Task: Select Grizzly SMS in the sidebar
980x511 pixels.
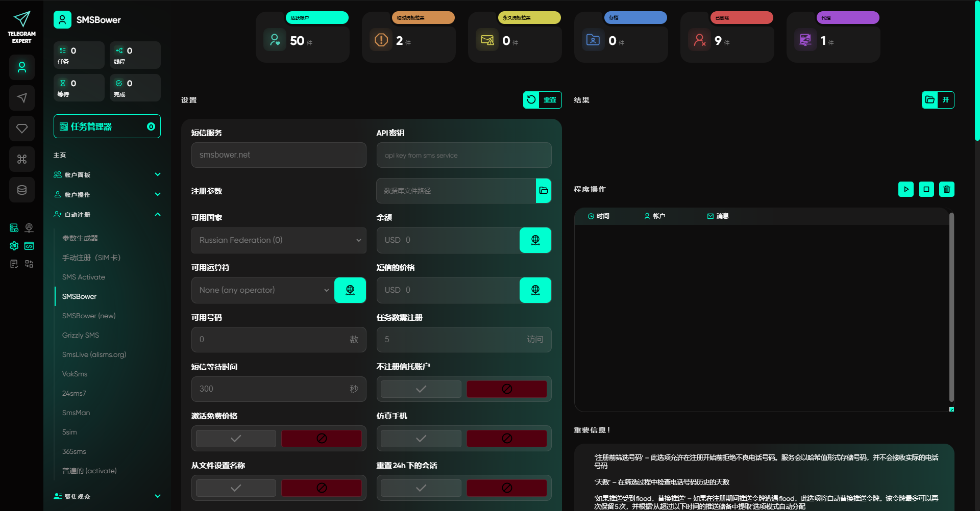Action: 81,335
